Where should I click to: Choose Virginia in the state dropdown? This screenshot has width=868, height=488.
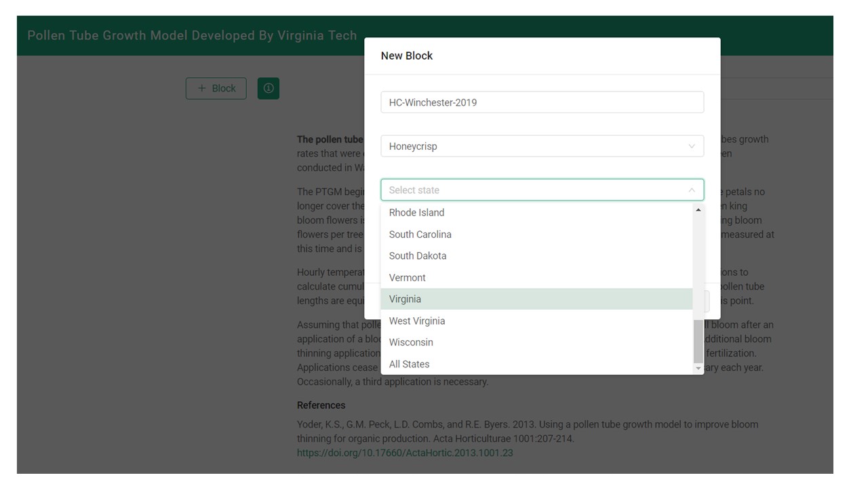(405, 299)
